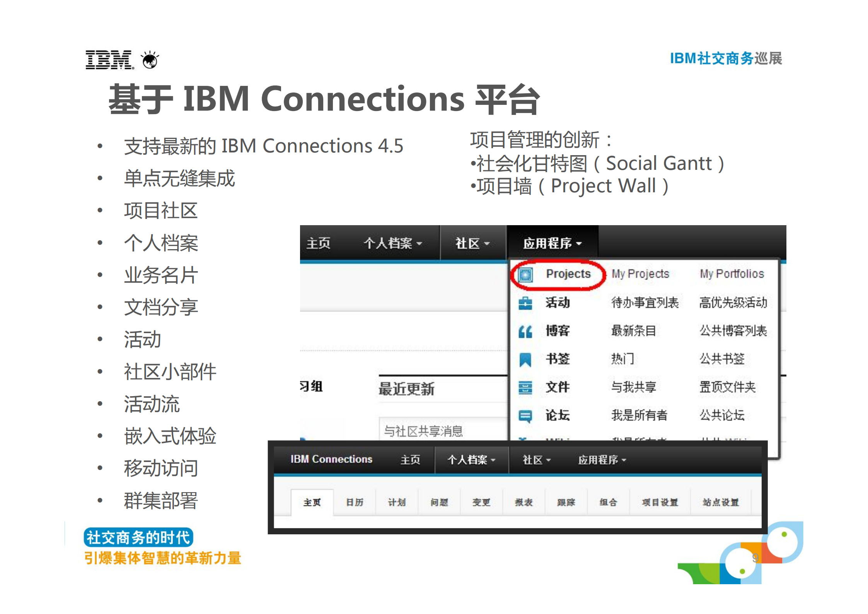
Task: Click the 博客 quotation-mark icon
Action: pos(525,331)
